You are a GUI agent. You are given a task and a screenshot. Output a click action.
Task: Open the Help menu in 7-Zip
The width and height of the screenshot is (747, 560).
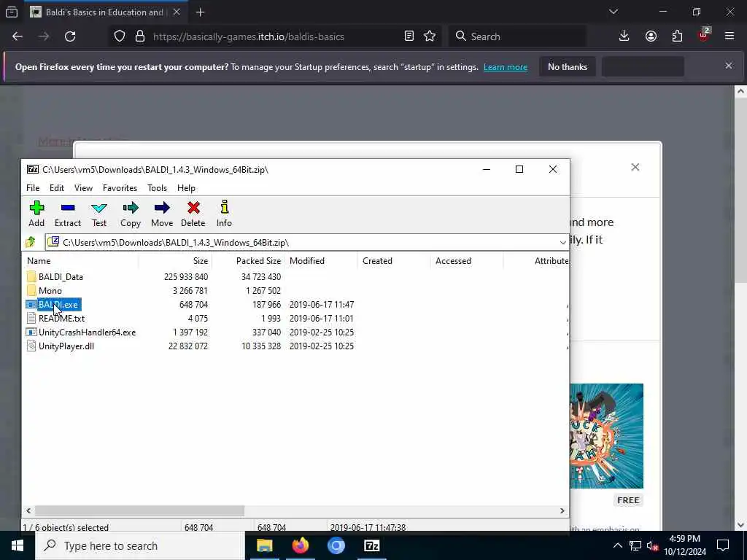coord(186,188)
